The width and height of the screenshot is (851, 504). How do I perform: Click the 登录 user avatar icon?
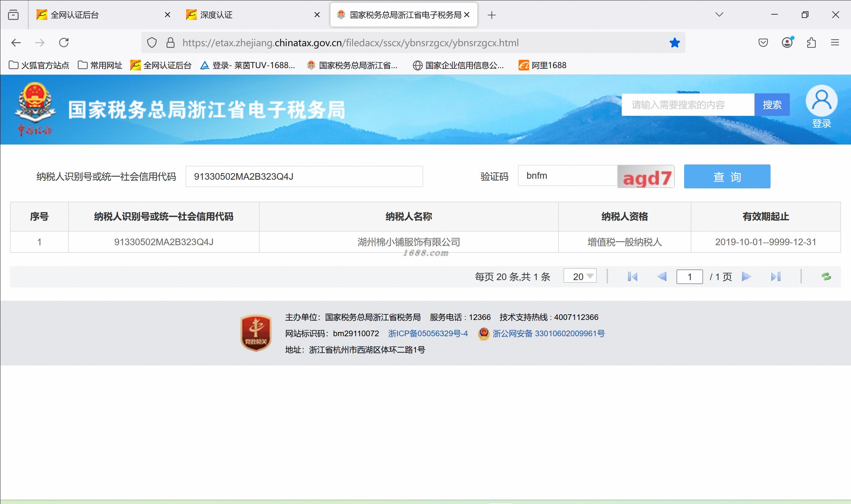[x=821, y=101]
